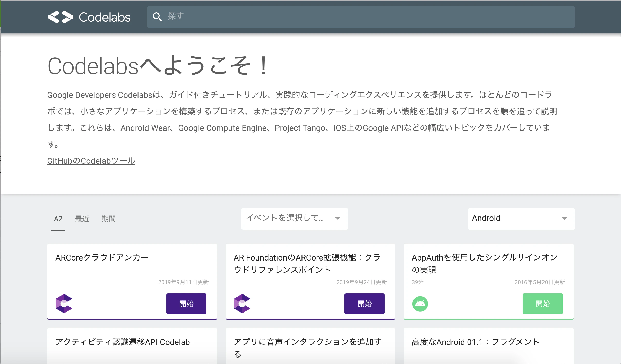Screen dimensions: 621x364
Task: Open the GitHubのCodelabツール link
Action: [x=91, y=160]
